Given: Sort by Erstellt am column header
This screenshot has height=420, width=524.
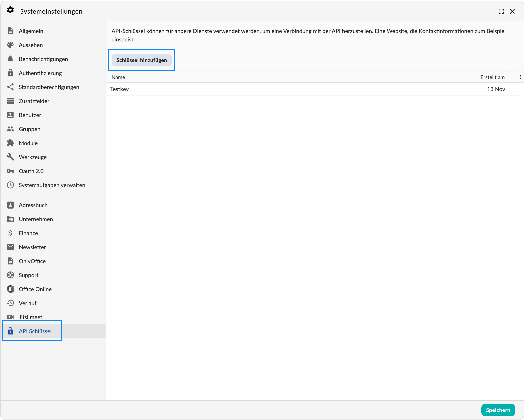Looking at the screenshot, I should [x=492, y=77].
